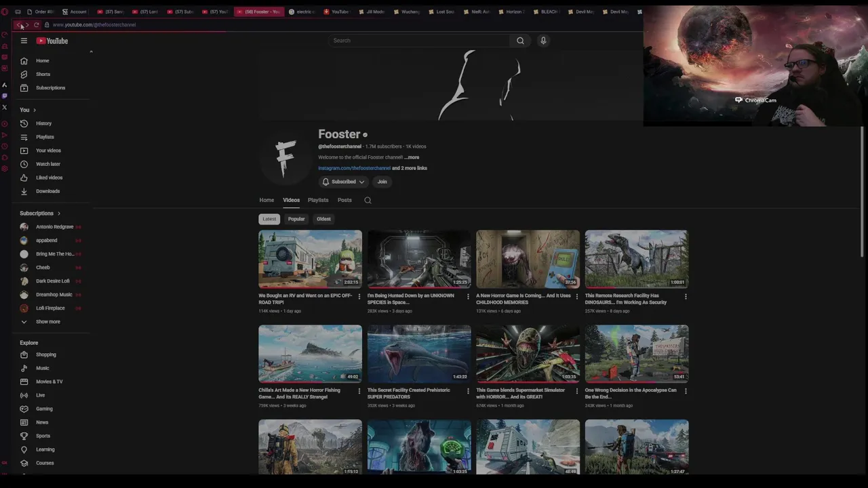868x488 pixels.
Task: Open Movies & TV under Explore
Action: click(x=51, y=382)
